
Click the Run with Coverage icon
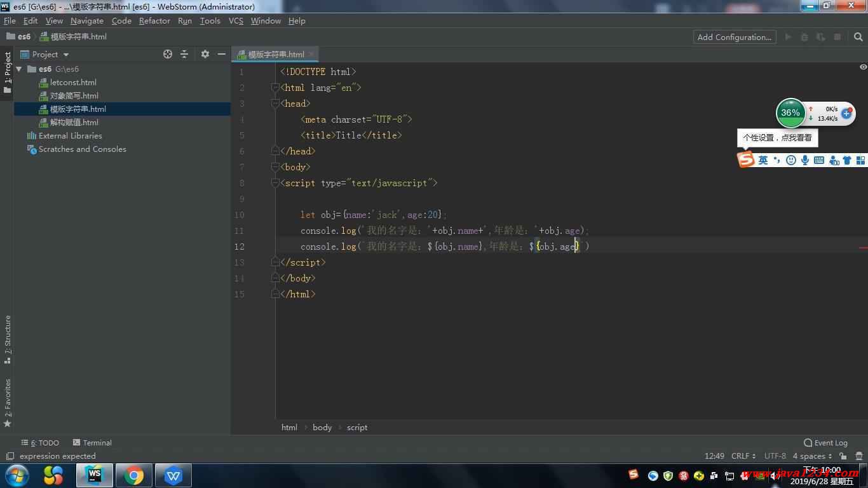821,37
